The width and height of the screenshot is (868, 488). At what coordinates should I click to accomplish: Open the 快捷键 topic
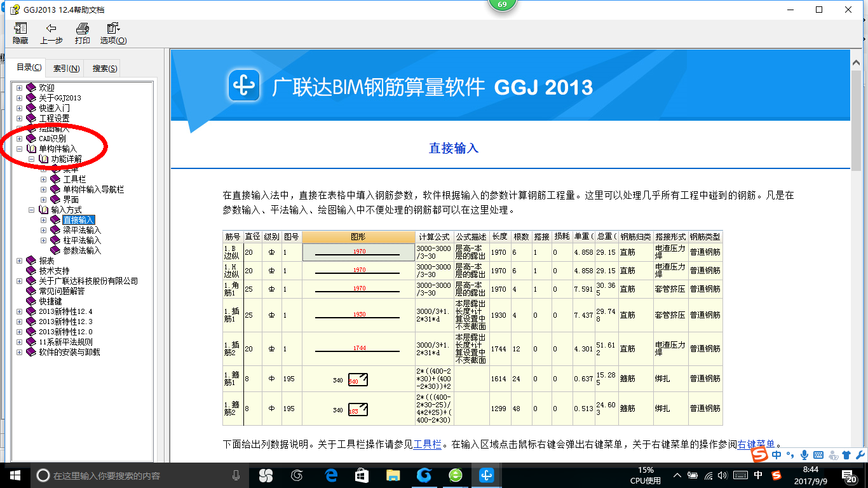pyautogui.click(x=51, y=301)
